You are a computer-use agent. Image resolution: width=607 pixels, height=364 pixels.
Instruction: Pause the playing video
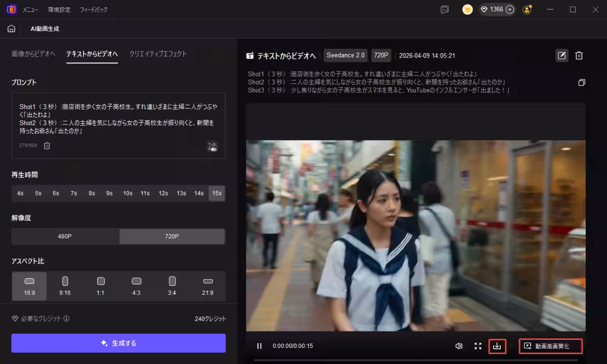click(x=259, y=346)
